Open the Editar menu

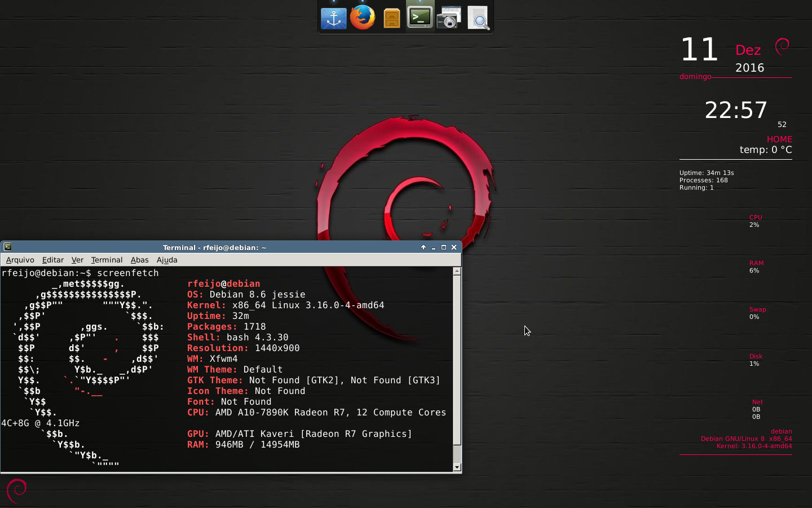point(53,260)
